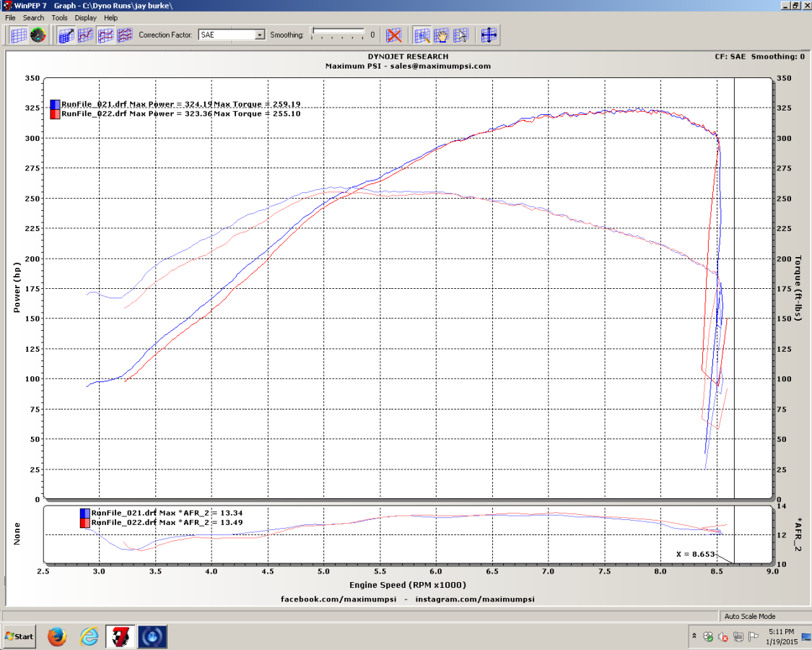Viewport: 812px width, 650px height.
Task: Click the Smoothing value 0
Action: coord(372,35)
